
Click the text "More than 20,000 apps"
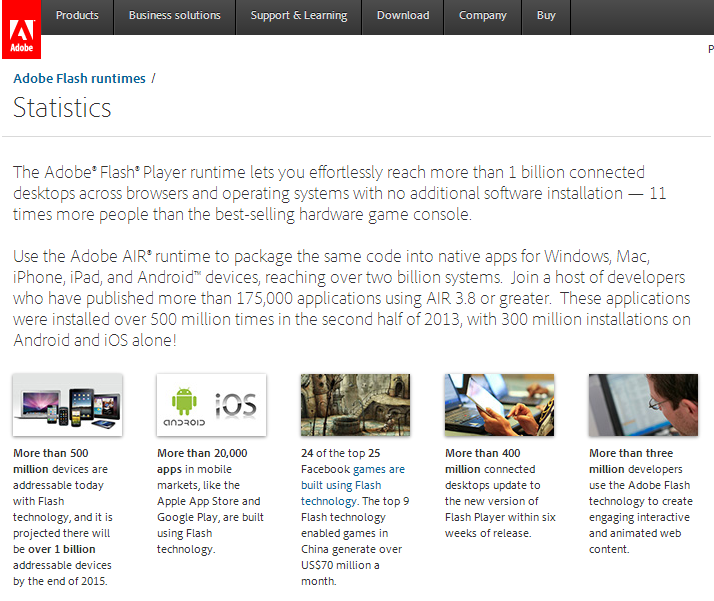(x=202, y=461)
